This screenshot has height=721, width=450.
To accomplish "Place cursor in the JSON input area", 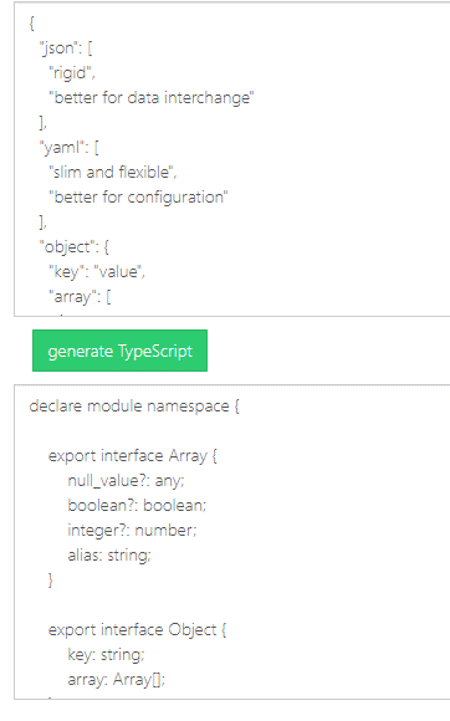I will tap(232, 159).
